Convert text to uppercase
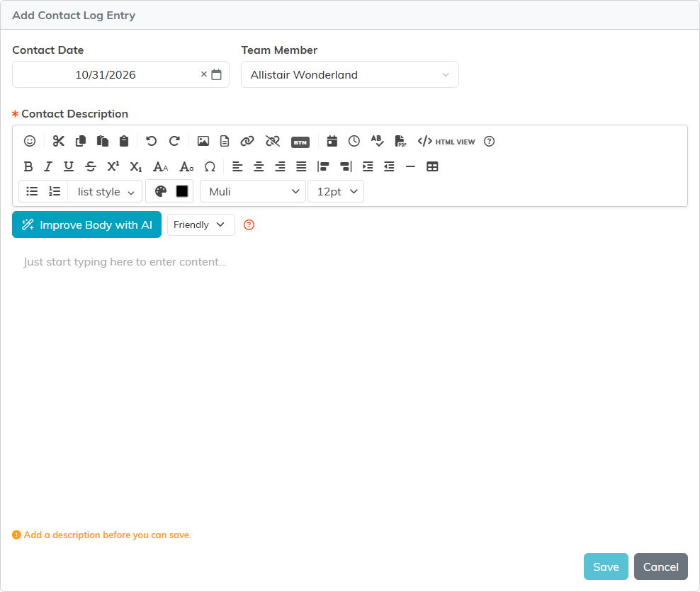 (160, 166)
